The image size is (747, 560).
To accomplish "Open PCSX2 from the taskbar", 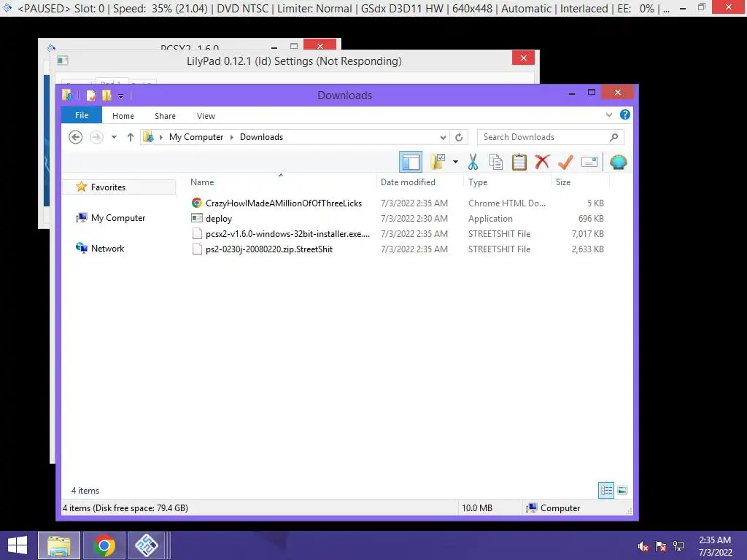I will pos(146,545).
